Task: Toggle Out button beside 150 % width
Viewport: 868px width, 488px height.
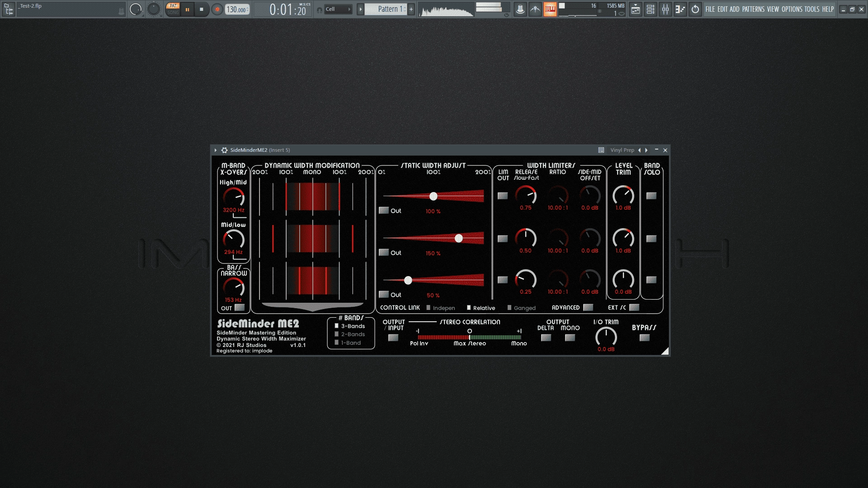Action: [384, 252]
